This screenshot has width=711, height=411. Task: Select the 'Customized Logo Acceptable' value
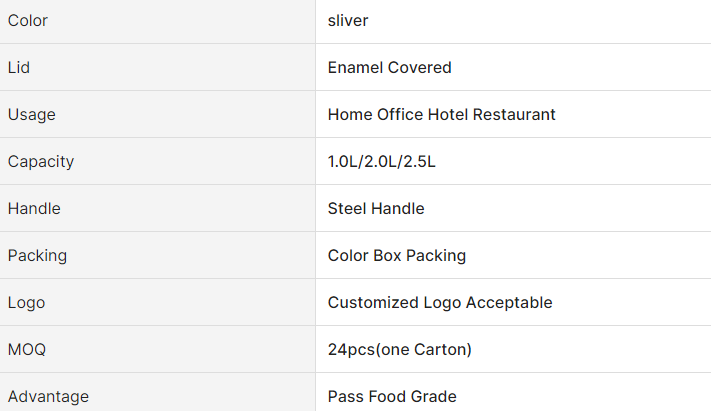(x=439, y=303)
